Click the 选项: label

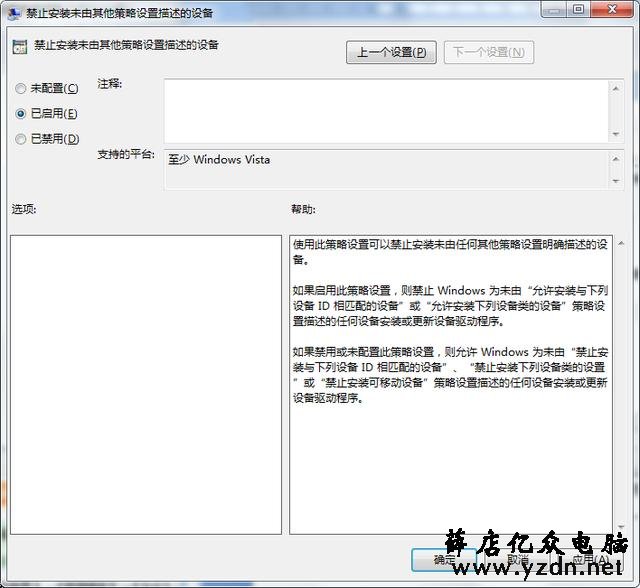click(x=24, y=209)
